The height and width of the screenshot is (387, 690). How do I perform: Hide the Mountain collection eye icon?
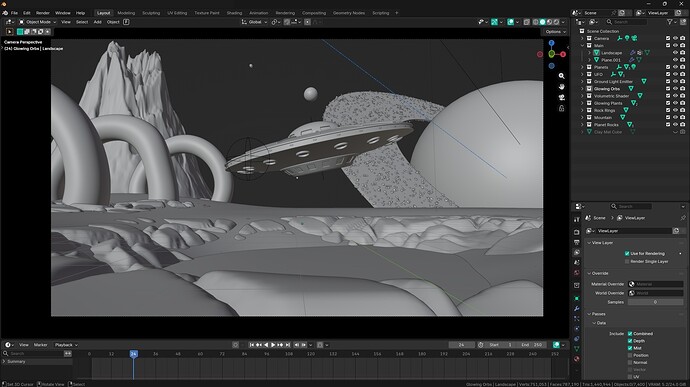675,118
